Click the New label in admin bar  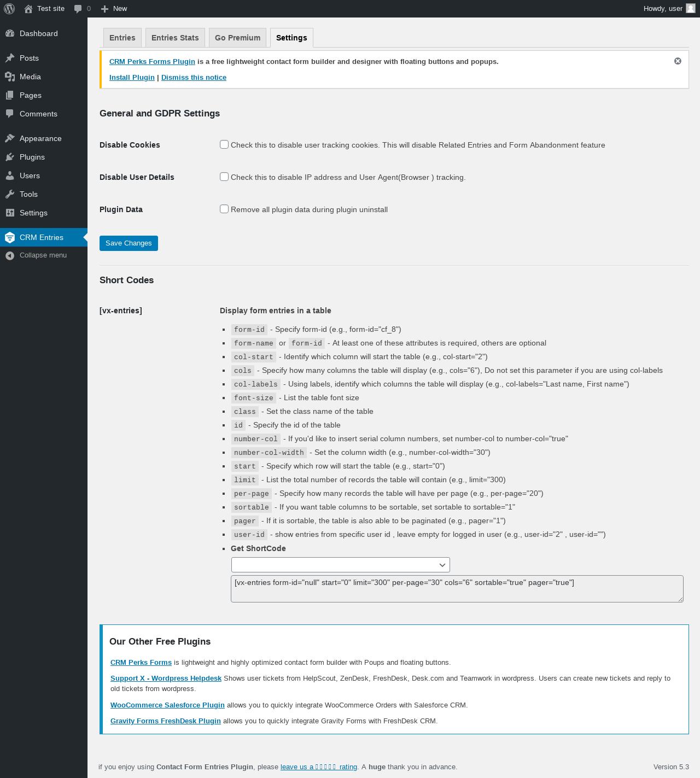click(120, 9)
